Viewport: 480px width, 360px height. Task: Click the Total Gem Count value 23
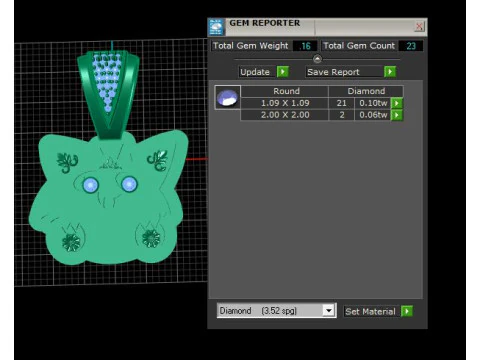tap(411, 46)
